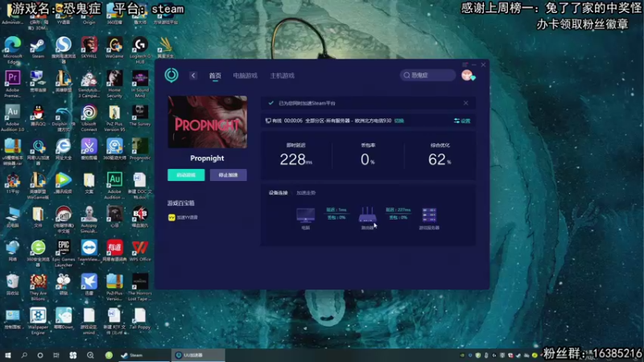Open Wallpaper Engine shortcut
The width and height of the screenshot is (644, 362).
(x=38, y=321)
